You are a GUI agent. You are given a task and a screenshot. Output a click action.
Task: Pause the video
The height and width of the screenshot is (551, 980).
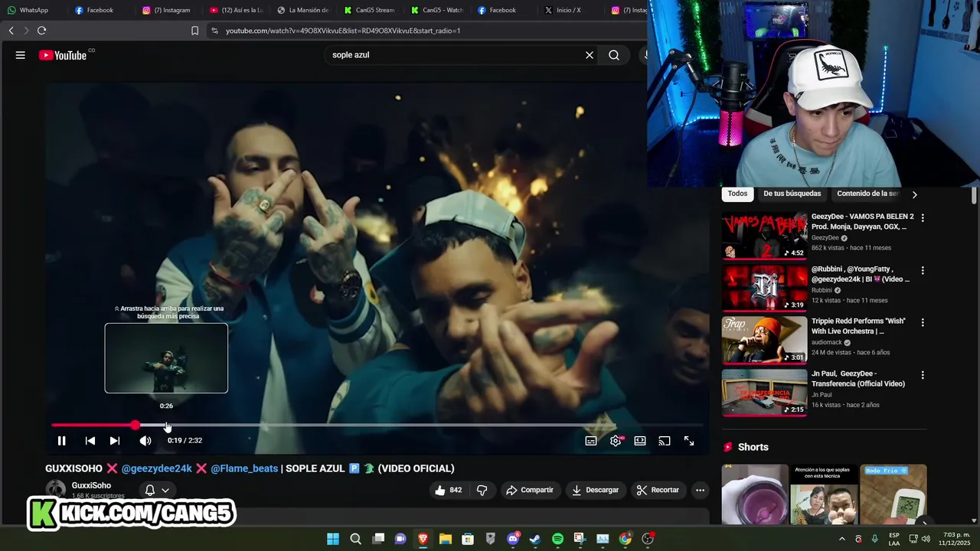tap(62, 441)
